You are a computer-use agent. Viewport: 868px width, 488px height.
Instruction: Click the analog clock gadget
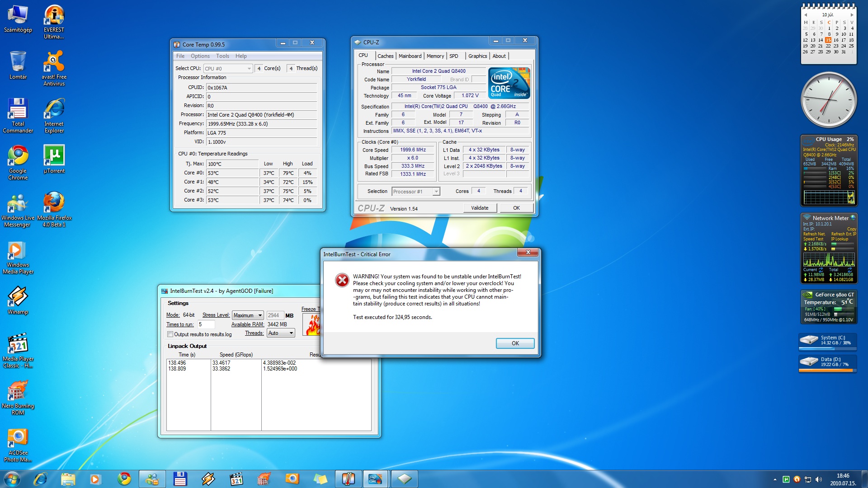pyautogui.click(x=829, y=100)
